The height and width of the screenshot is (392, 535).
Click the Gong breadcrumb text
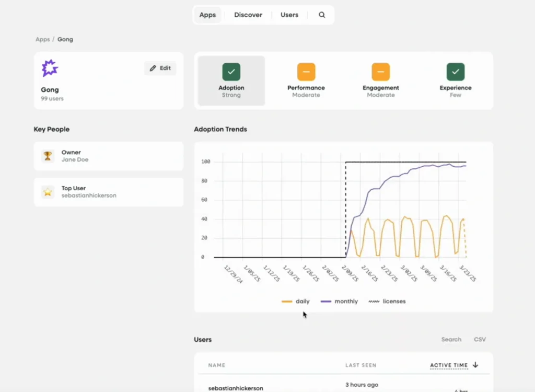click(x=65, y=39)
